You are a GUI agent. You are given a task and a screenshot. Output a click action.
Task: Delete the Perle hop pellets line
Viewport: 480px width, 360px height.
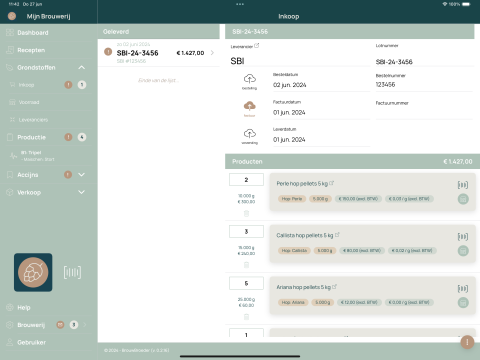(x=246, y=213)
